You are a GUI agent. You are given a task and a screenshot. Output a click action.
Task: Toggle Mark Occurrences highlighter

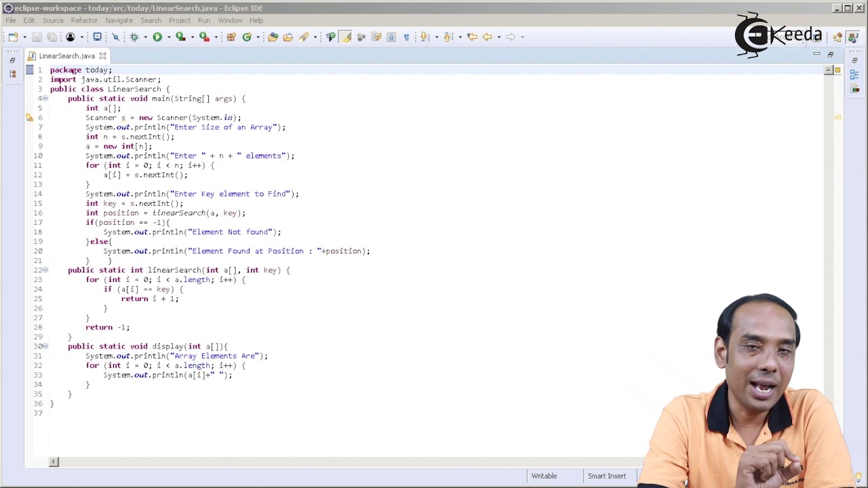(x=346, y=37)
